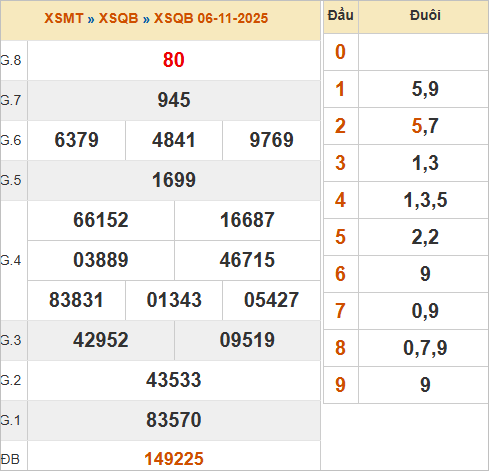
Task: Click the G.7 row label
Action: (11, 100)
